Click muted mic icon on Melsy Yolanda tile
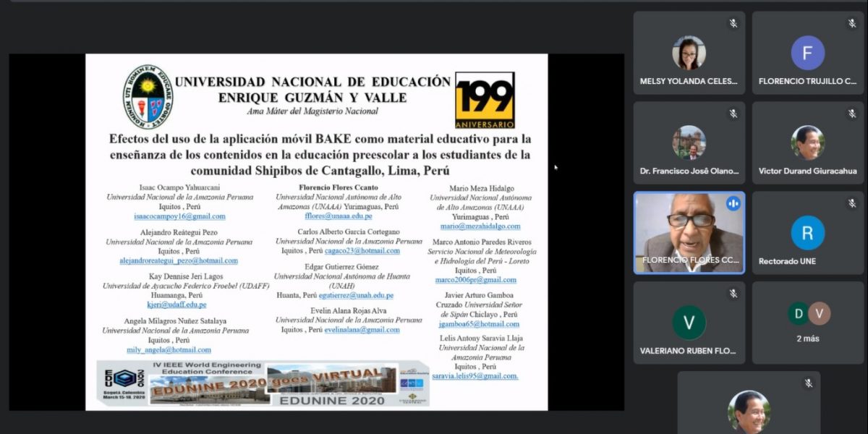 733,23
